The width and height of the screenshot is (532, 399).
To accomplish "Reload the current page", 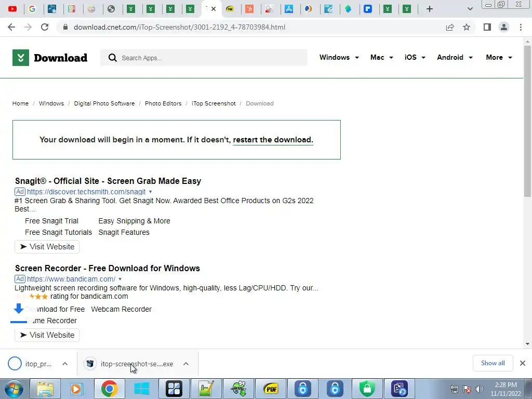I will (x=45, y=27).
